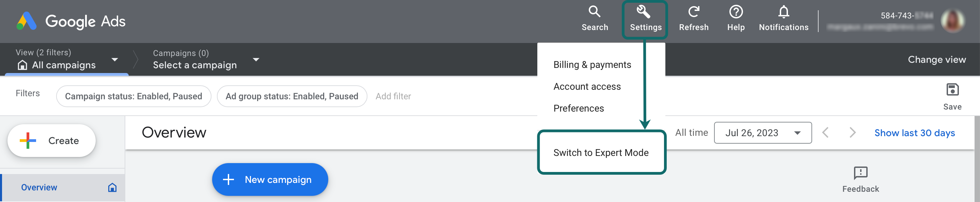Expand the Select a campaign dropdown
Image resolution: width=980 pixels, height=202 pixels.
tap(256, 59)
